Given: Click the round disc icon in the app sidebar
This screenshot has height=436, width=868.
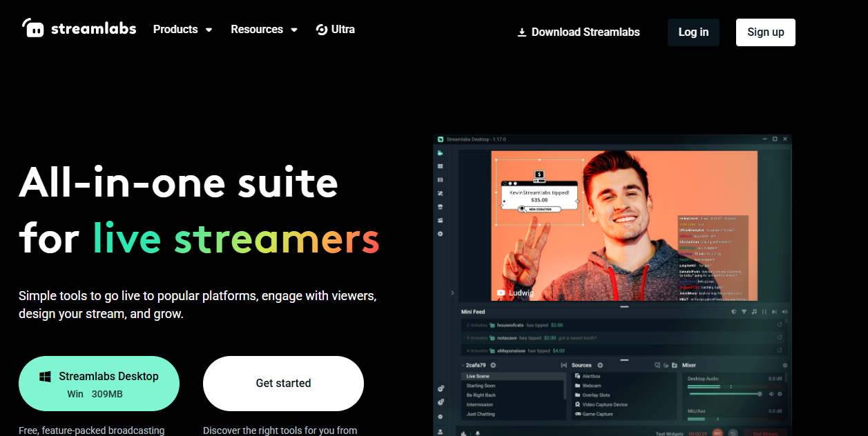Looking at the screenshot, I should (440, 234).
